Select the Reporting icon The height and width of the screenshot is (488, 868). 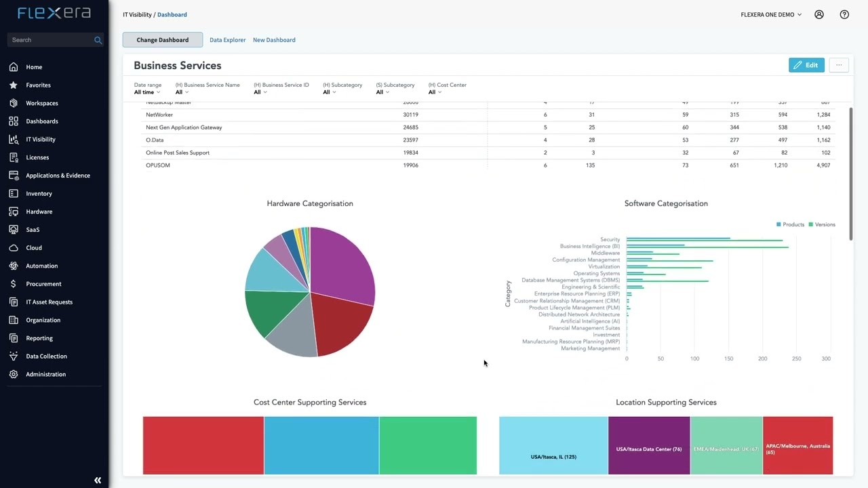point(14,338)
